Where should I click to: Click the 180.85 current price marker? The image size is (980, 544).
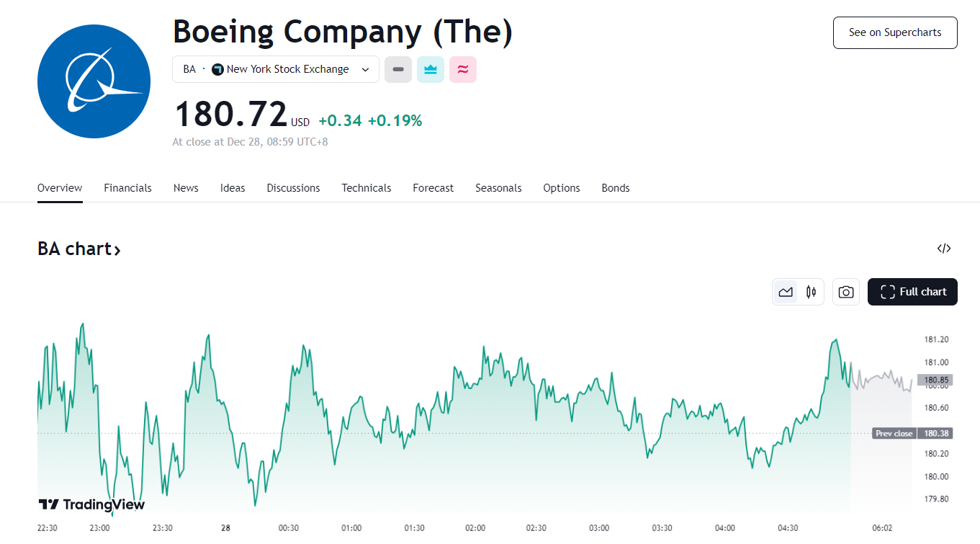click(x=936, y=380)
